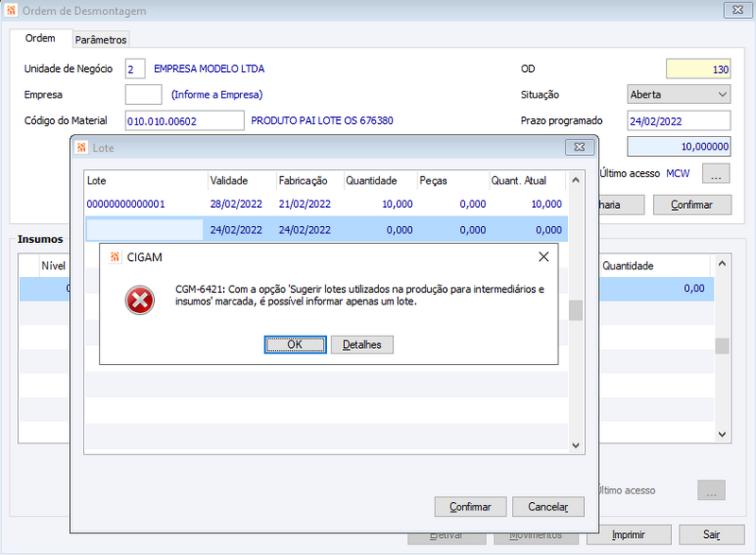This screenshot has height=555, width=756.
Task: Click the scroll down arrow in Lote grid
Action: click(576, 445)
